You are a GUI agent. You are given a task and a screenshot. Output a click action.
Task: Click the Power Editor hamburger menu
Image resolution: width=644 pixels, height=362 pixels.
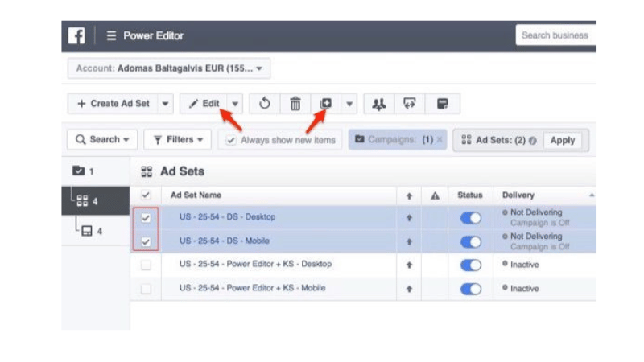tap(111, 35)
